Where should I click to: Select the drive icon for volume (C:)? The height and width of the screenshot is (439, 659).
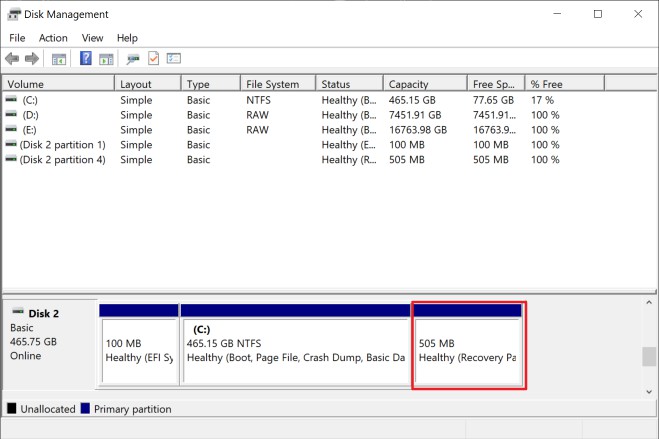(11, 100)
